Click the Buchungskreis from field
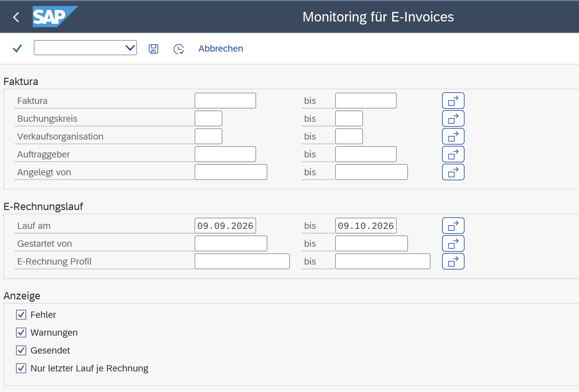Screen dimensions: 579x392 pos(208,118)
